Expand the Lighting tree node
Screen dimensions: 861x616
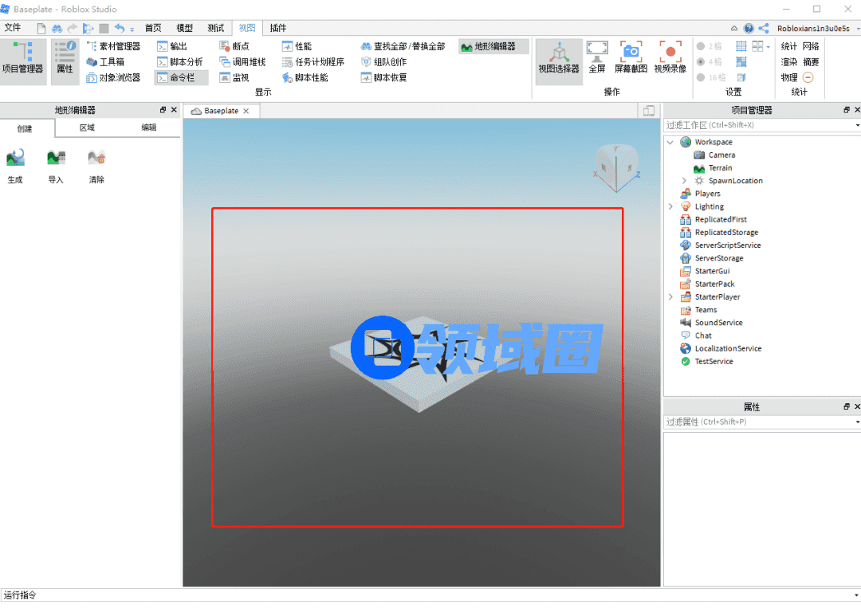670,207
